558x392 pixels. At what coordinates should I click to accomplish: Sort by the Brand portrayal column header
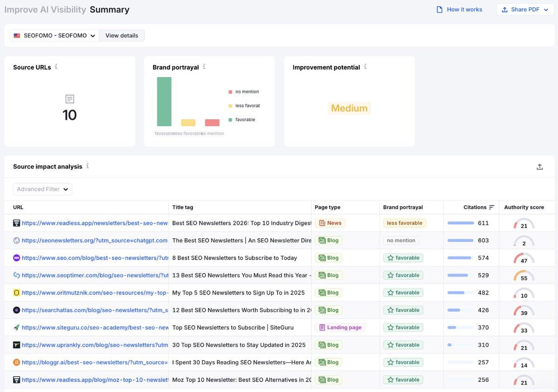point(403,207)
